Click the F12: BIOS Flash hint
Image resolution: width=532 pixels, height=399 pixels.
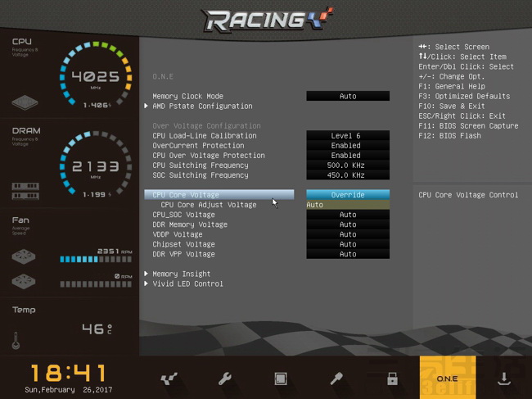[449, 135]
